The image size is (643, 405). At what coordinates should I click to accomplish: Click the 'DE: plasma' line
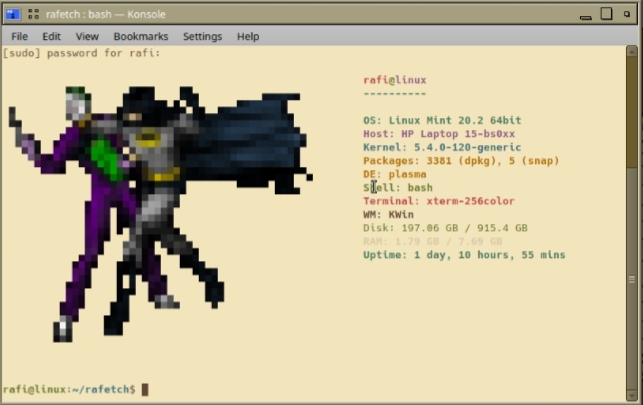[394, 174]
